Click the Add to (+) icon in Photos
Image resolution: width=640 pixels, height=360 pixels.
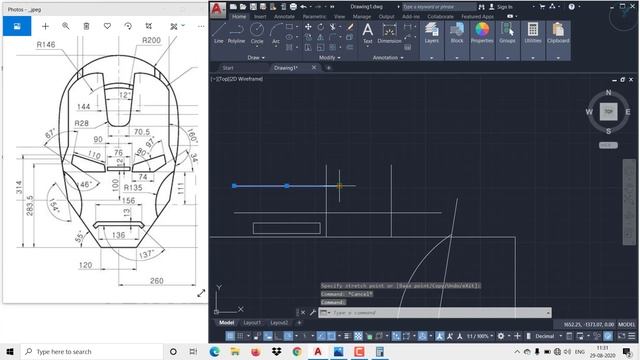coord(45,26)
